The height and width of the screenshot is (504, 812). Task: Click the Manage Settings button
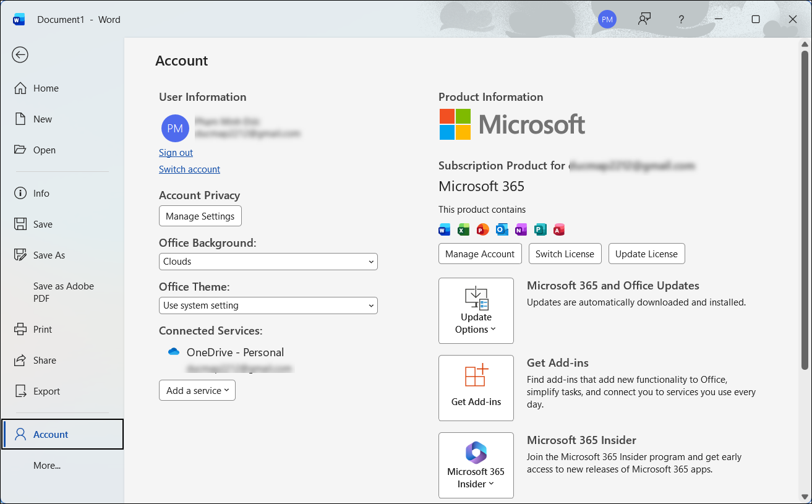pyautogui.click(x=200, y=216)
